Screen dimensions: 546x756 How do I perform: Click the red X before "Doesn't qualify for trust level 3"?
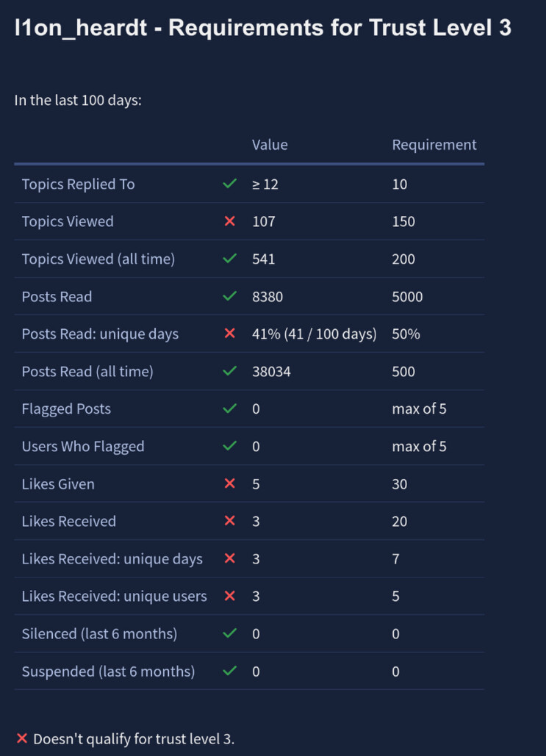click(x=22, y=738)
